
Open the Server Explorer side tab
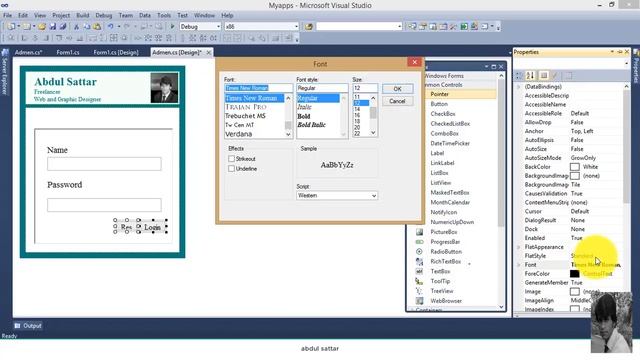tap(5, 72)
